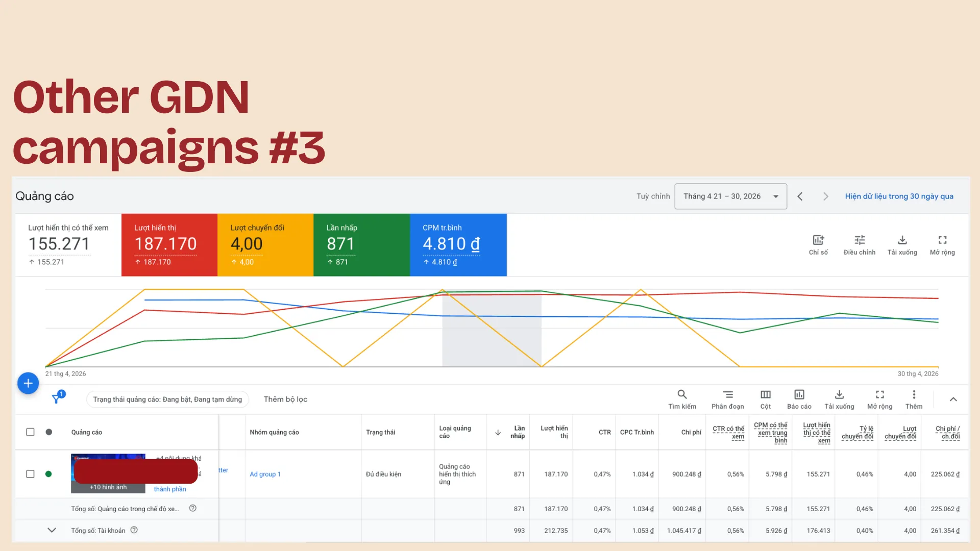
Task: Go to previous date range arrow
Action: click(800, 196)
